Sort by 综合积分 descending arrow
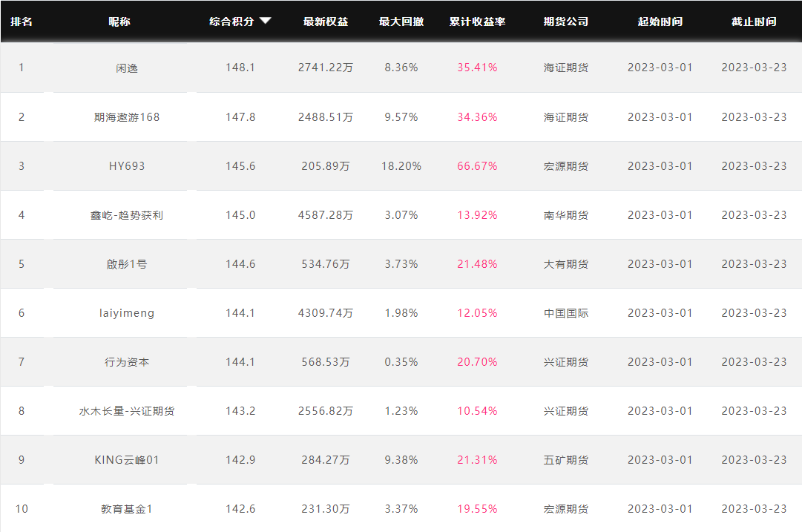The height and width of the screenshot is (532, 802). [265, 21]
